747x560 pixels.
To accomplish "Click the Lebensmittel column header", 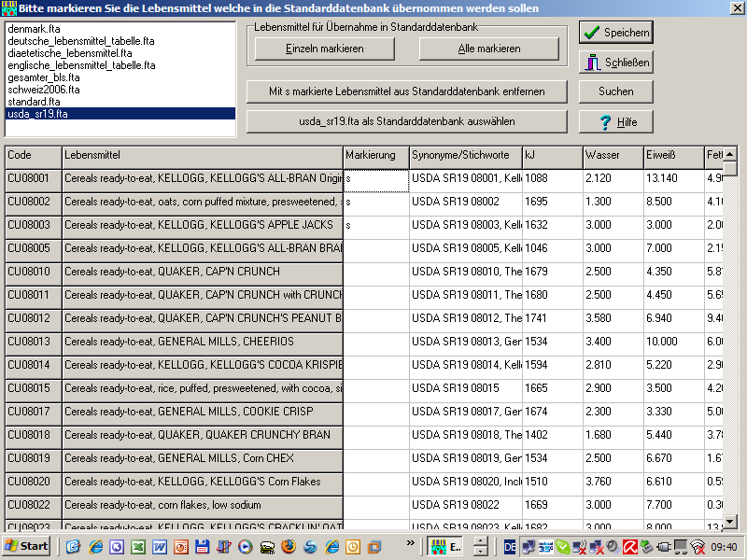I will (x=202, y=155).
